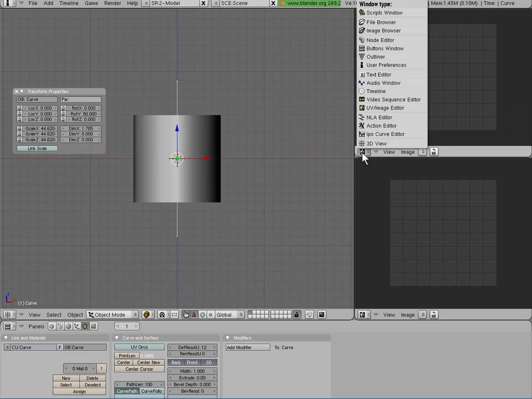The image size is (532, 399).
Task: Open the 3D viewport window type selector
Action: [9, 315]
